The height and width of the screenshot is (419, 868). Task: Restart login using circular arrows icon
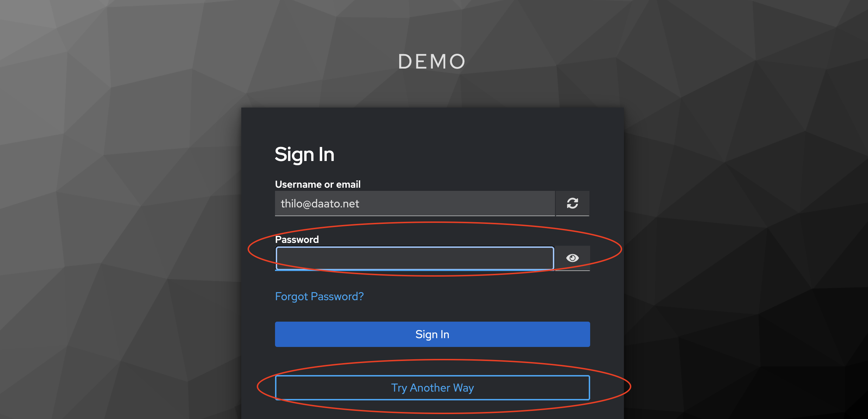point(572,203)
